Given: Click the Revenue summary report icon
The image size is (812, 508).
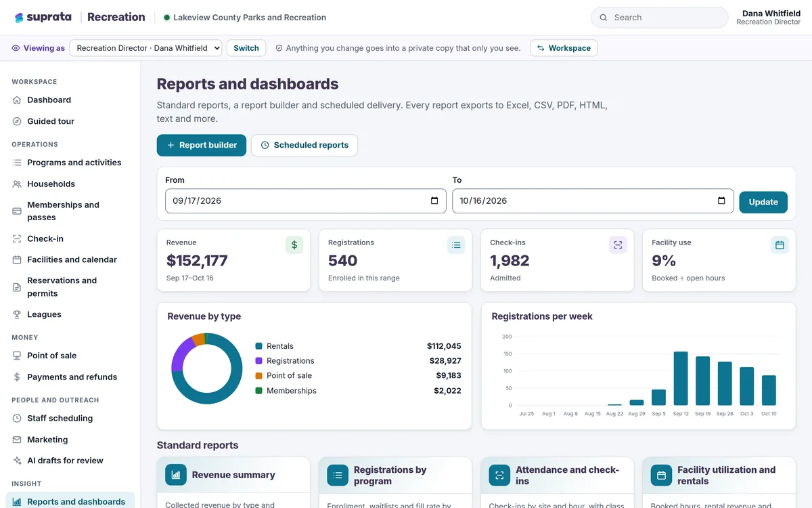Looking at the screenshot, I should coord(176,475).
